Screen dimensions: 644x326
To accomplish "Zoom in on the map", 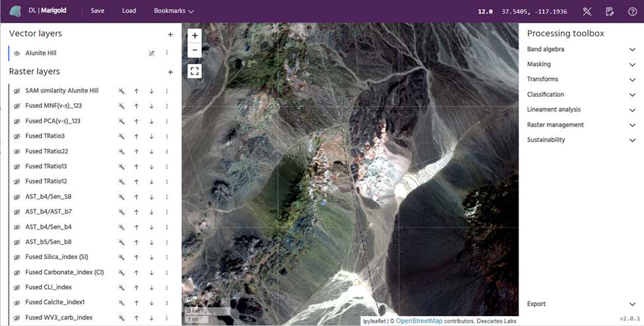I will click(195, 35).
